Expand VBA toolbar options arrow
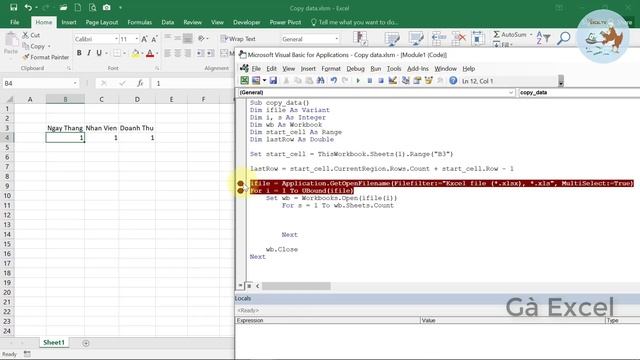 (561, 82)
